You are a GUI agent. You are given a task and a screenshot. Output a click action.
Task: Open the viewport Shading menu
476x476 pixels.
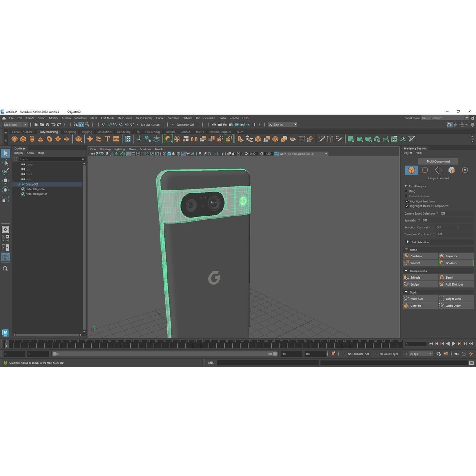click(x=105, y=149)
